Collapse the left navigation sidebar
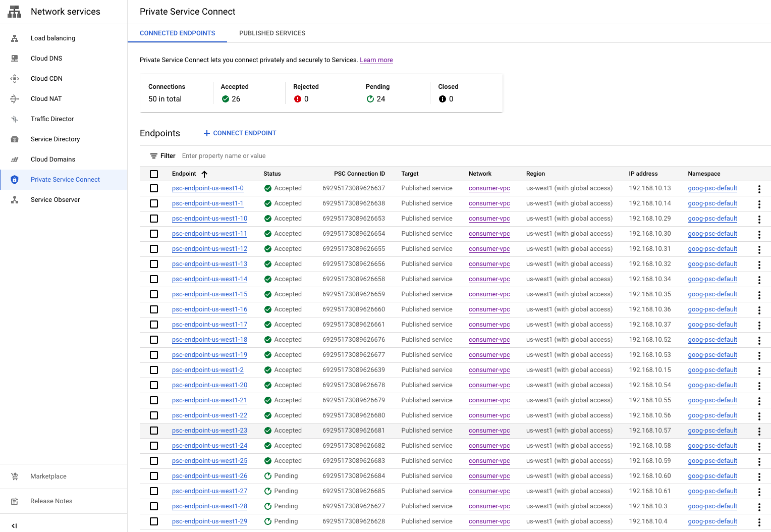The width and height of the screenshot is (771, 532). pyautogui.click(x=14, y=525)
